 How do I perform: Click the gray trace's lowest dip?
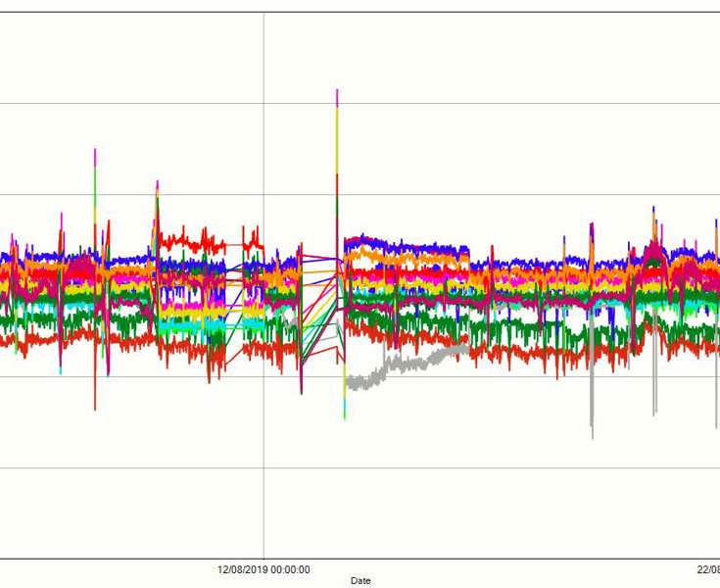[592, 436]
